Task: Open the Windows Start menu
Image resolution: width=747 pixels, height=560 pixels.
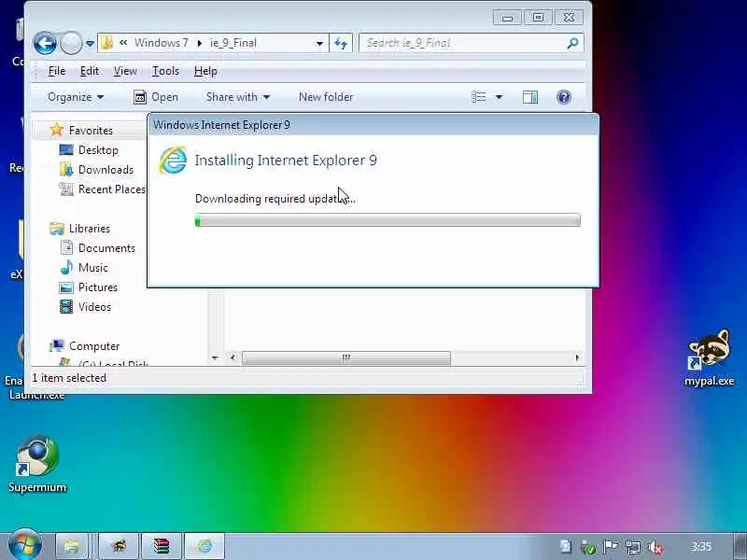Action: (x=25, y=545)
